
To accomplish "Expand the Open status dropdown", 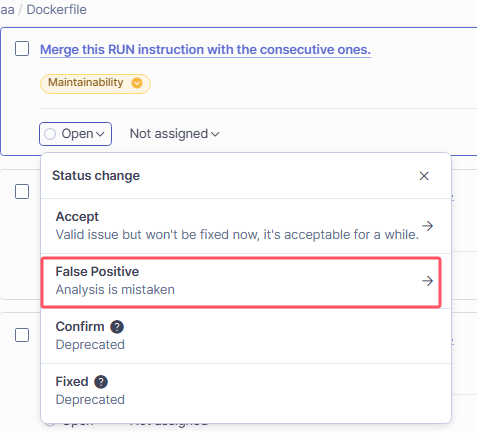I will 75,134.
